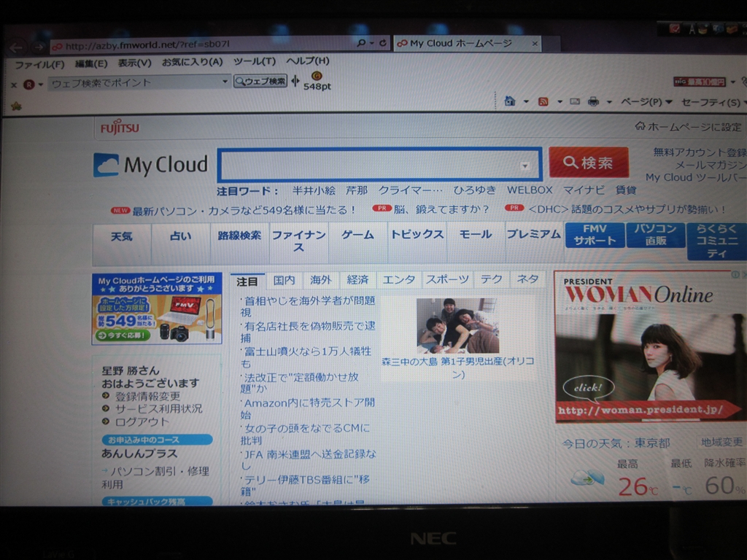Click the My Cloud ツールバー link
The width and height of the screenshot is (747, 560).
(x=695, y=177)
